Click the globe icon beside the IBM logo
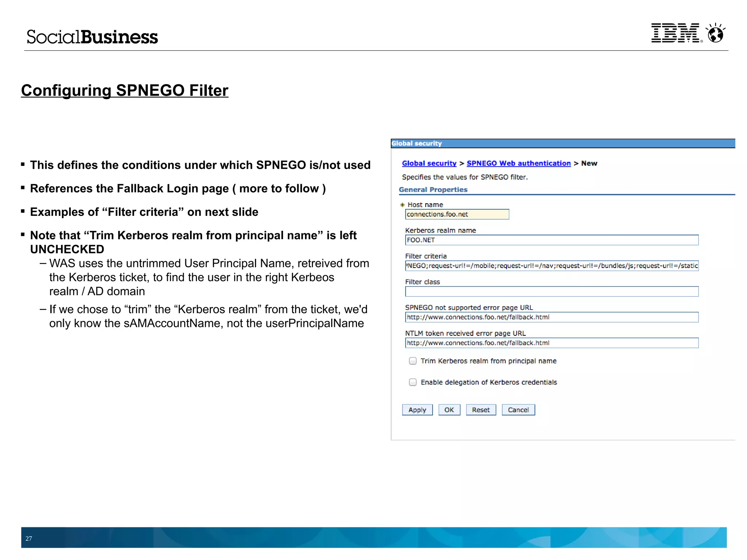Screen dimensions: 747x560 pyautogui.click(x=715, y=33)
